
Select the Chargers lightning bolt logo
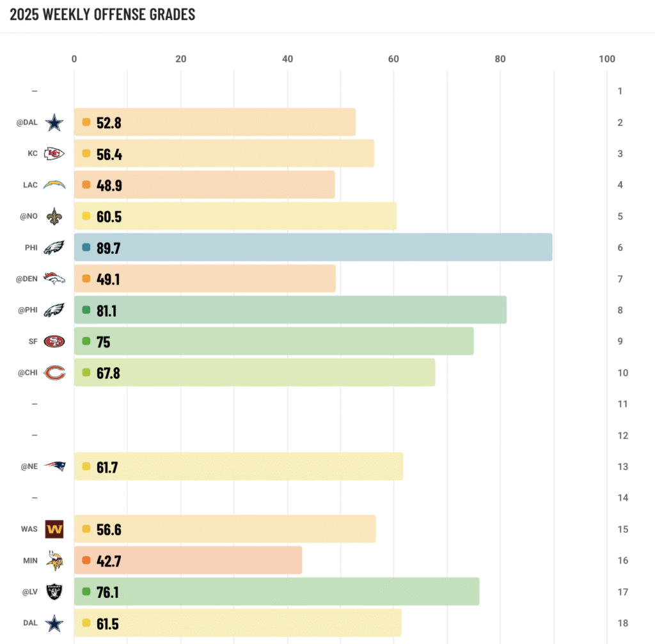point(54,185)
